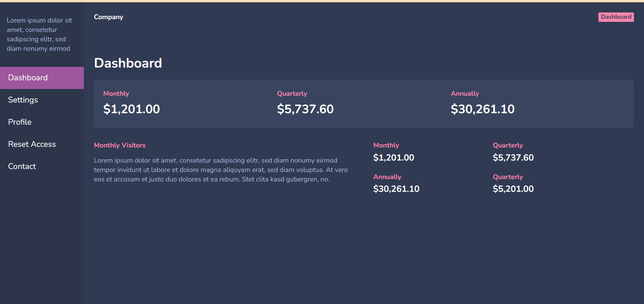Click the Quarterly label above $5,201.00

point(508,177)
